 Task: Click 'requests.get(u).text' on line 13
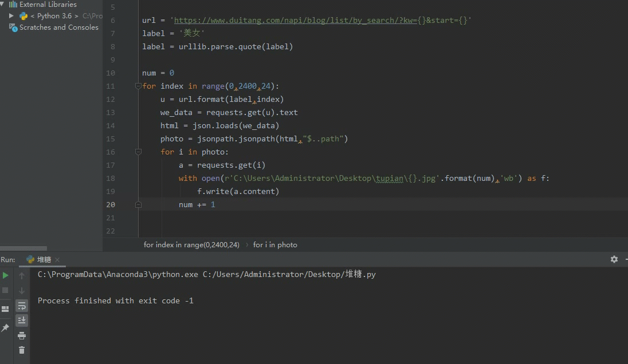(252, 112)
